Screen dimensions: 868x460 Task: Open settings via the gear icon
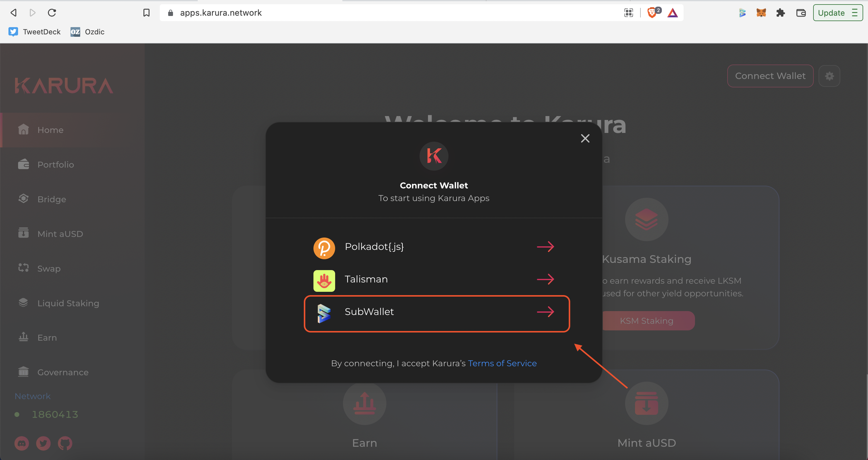pos(829,76)
